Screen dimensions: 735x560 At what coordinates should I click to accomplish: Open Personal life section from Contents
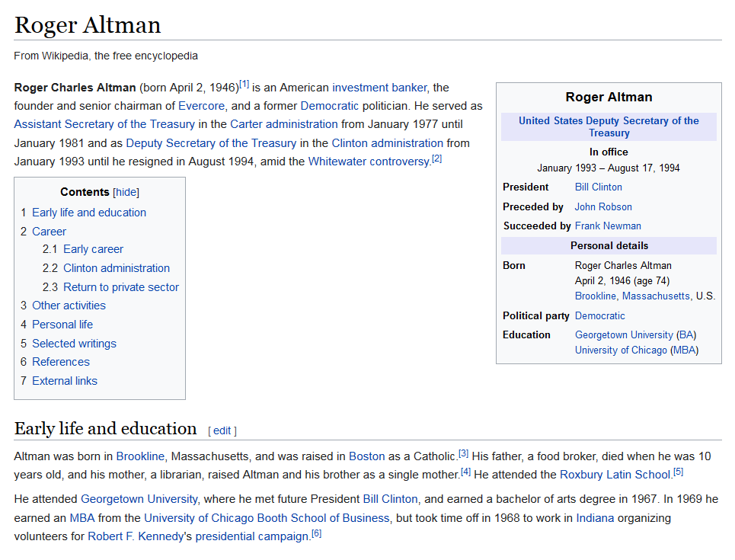coord(62,325)
